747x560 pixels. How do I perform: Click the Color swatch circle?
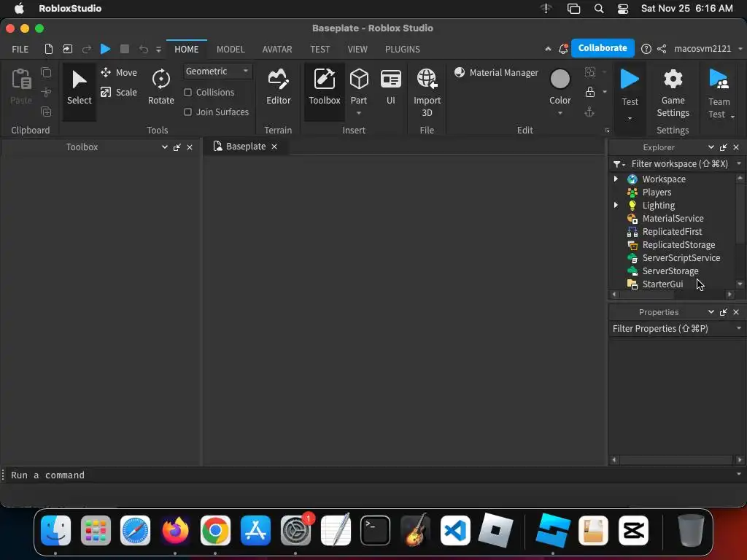point(560,79)
